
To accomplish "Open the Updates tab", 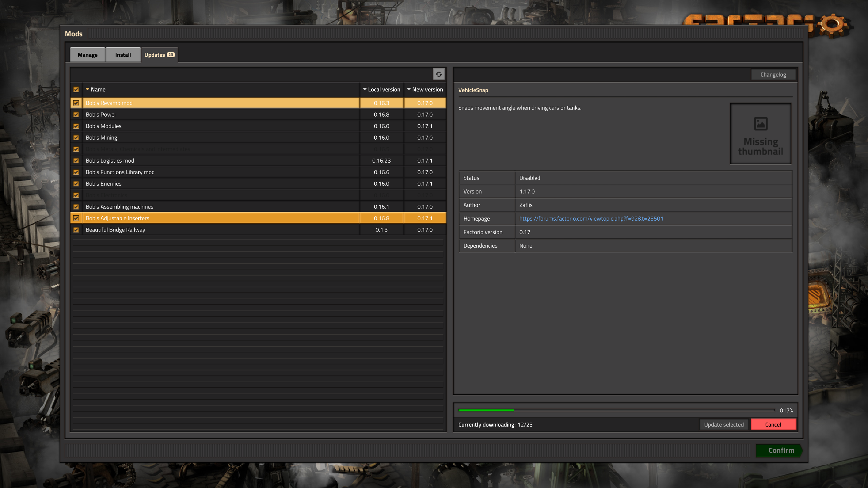I will coord(159,55).
